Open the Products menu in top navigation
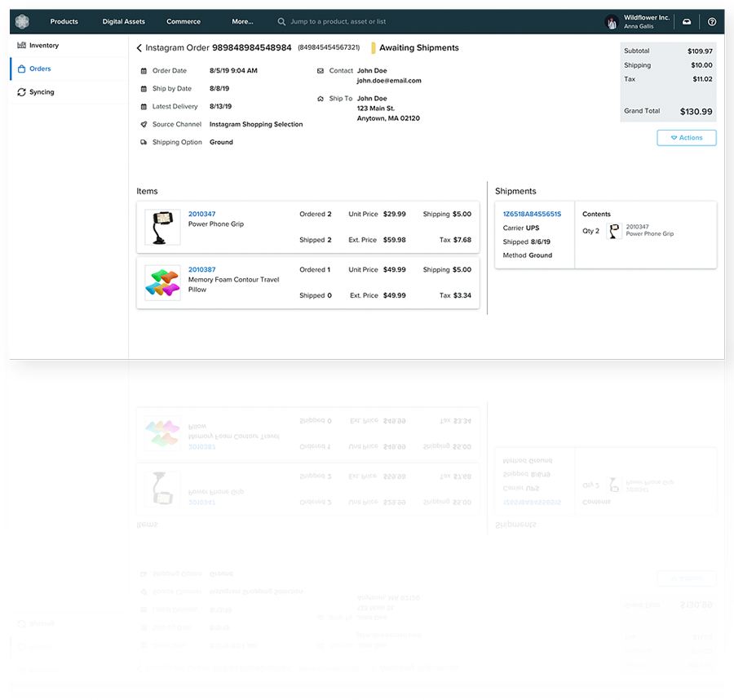The height and width of the screenshot is (700, 734). 64,22
